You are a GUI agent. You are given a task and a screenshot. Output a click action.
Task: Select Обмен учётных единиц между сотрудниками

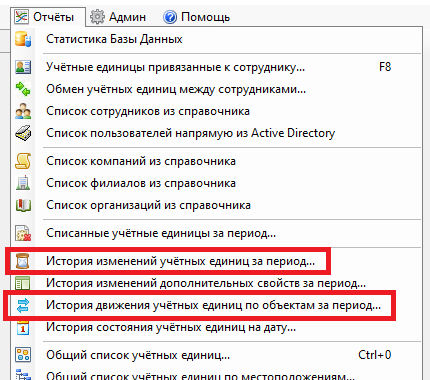[217, 89]
